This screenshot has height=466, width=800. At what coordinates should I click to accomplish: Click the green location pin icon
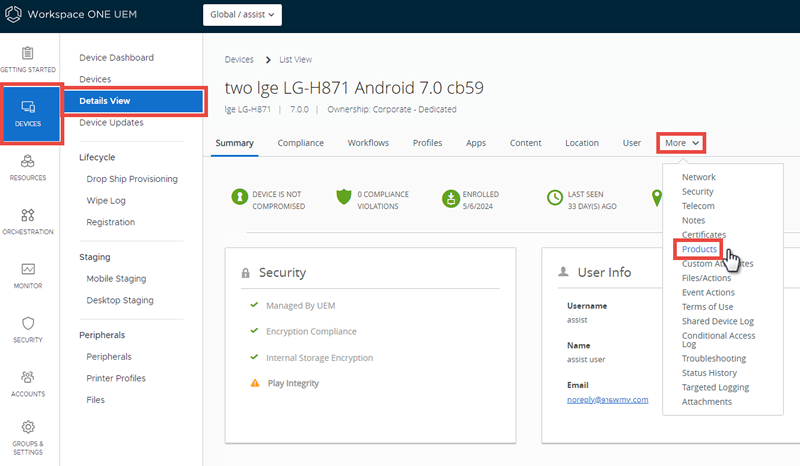pos(657,198)
